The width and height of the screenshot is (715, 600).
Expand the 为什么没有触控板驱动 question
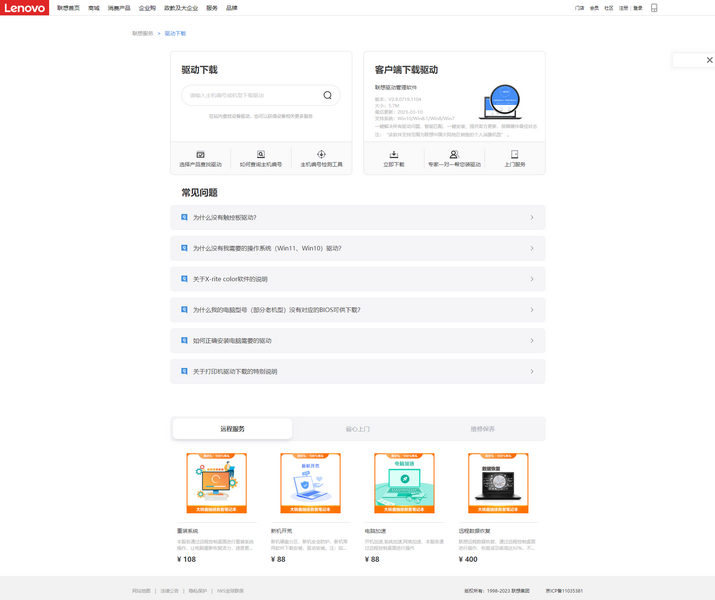tap(357, 217)
